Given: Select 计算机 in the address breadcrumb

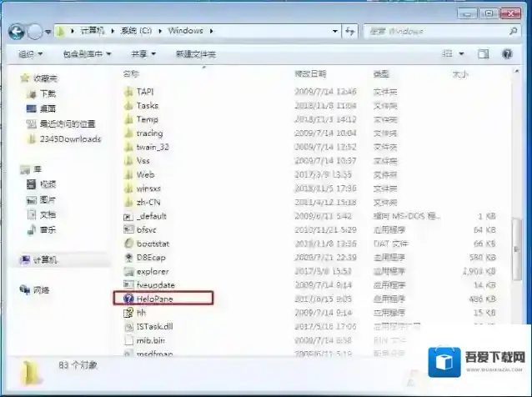Looking at the screenshot, I should 92,31.
